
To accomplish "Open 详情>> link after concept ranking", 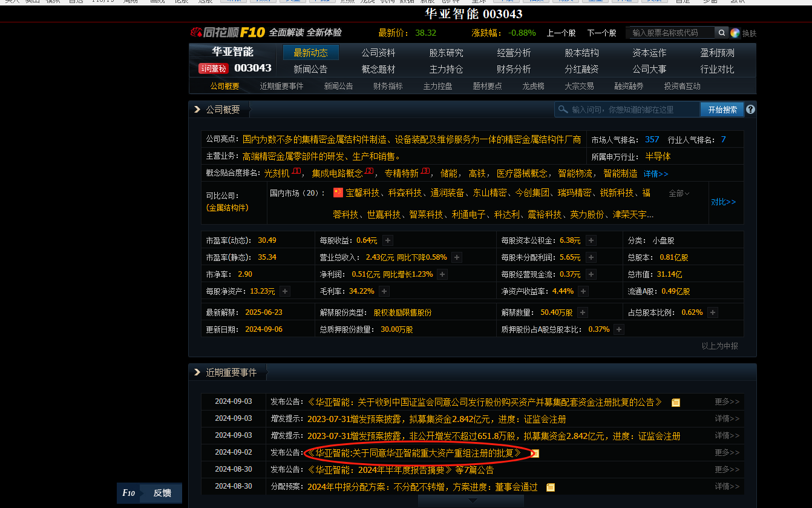I will click(x=656, y=173).
